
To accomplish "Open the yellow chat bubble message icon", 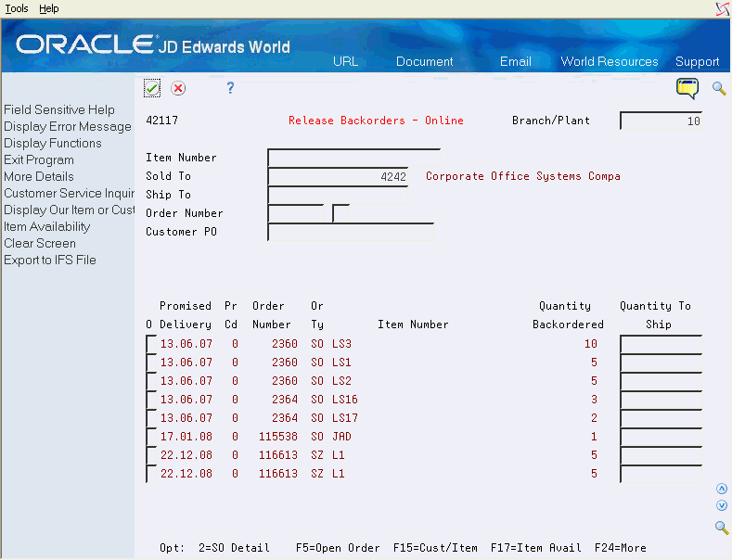I will pyautogui.click(x=687, y=88).
